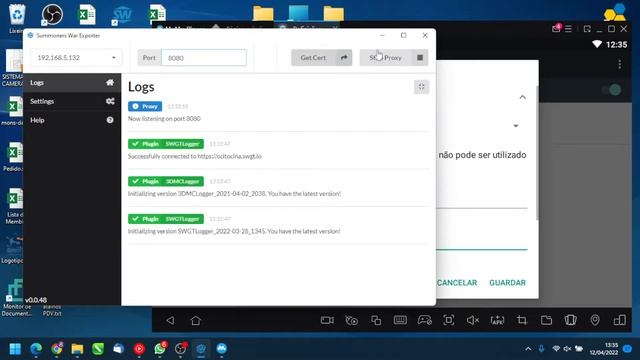Viewport: 640px width, 360px height.
Task: Click the emulator shared folder icon
Action: coord(546,320)
